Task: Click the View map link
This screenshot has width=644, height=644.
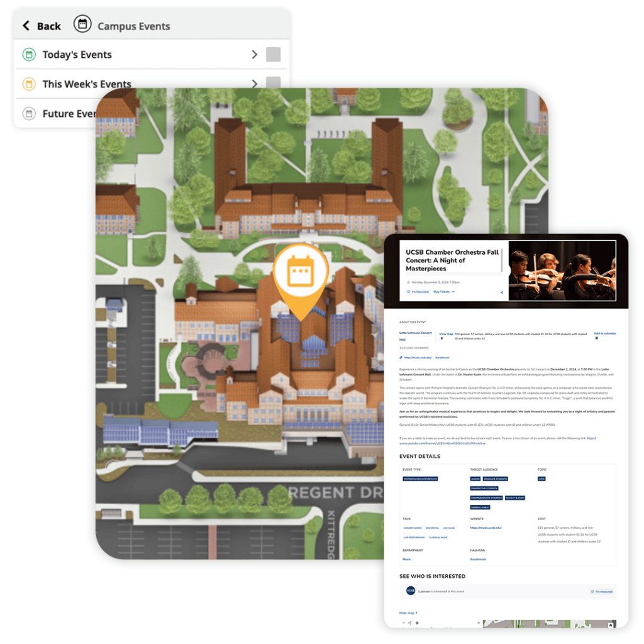Action: point(446,334)
